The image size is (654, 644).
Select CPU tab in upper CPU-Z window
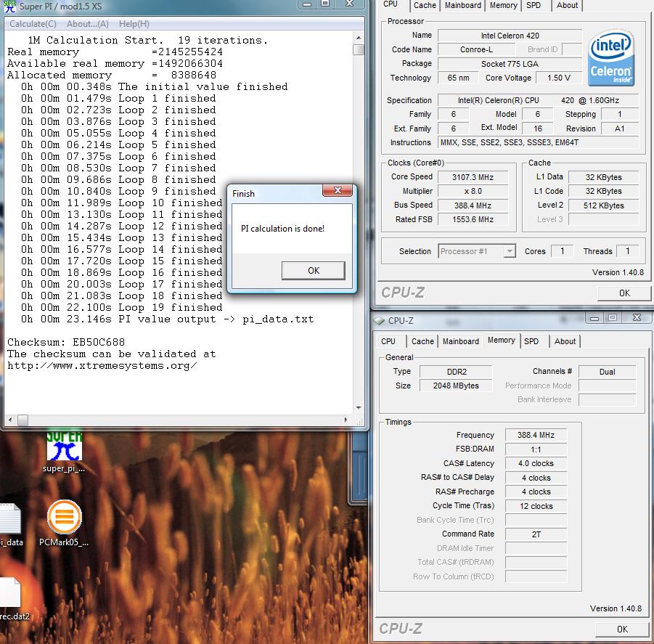click(x=391, y=4)
